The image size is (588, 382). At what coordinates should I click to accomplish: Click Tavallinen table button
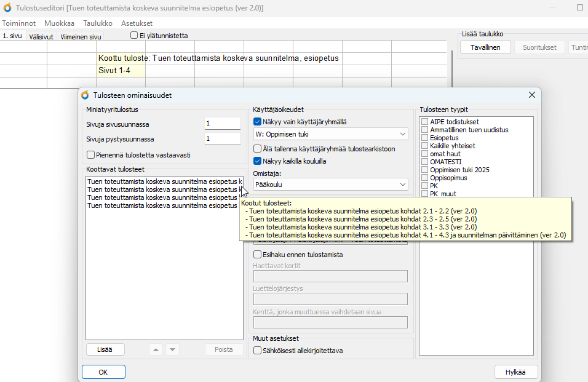[x=485, y=47]
